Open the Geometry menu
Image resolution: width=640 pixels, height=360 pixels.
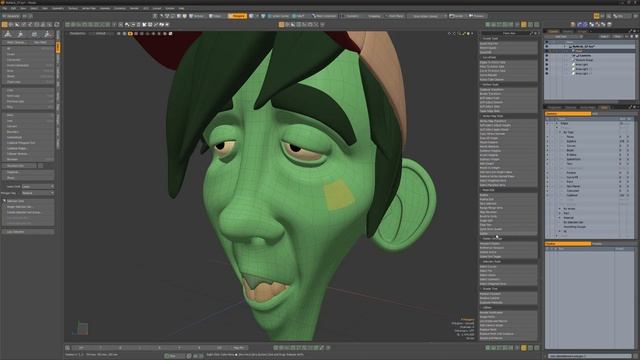tap(58, 8)
